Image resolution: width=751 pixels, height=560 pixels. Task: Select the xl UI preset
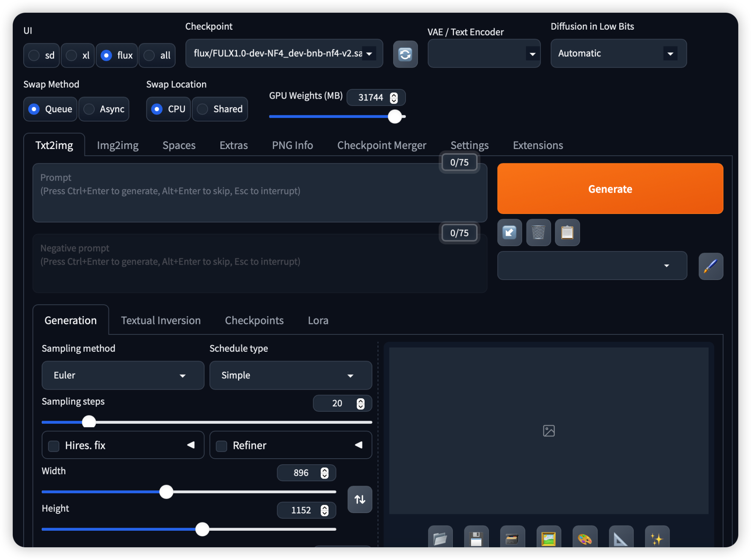tap(78, 56)
